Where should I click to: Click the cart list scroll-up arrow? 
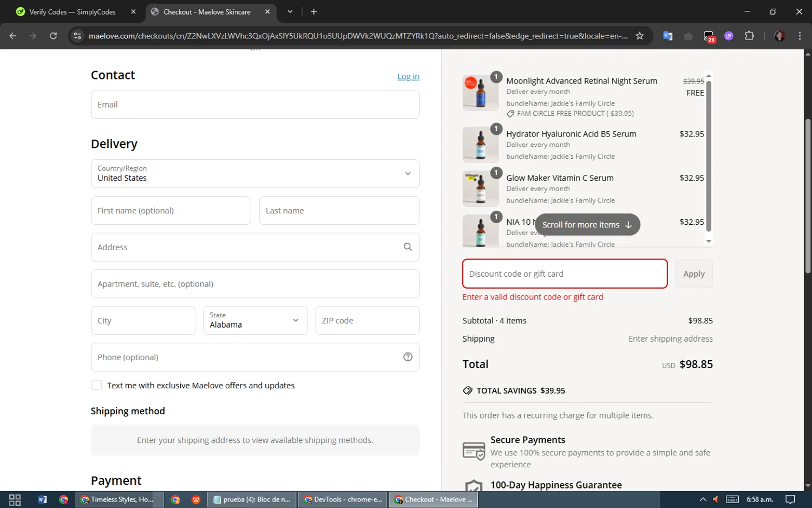pos(709,76)
